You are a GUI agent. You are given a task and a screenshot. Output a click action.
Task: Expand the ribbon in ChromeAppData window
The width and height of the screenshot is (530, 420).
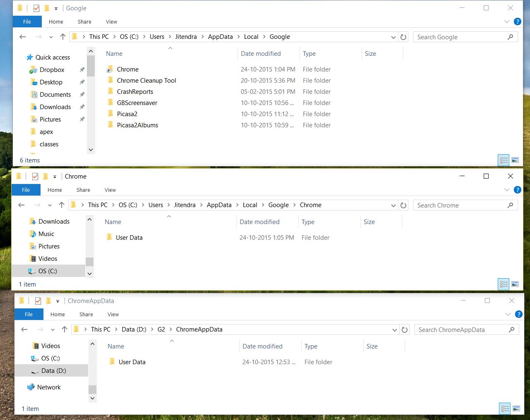(x=508, y=314)
